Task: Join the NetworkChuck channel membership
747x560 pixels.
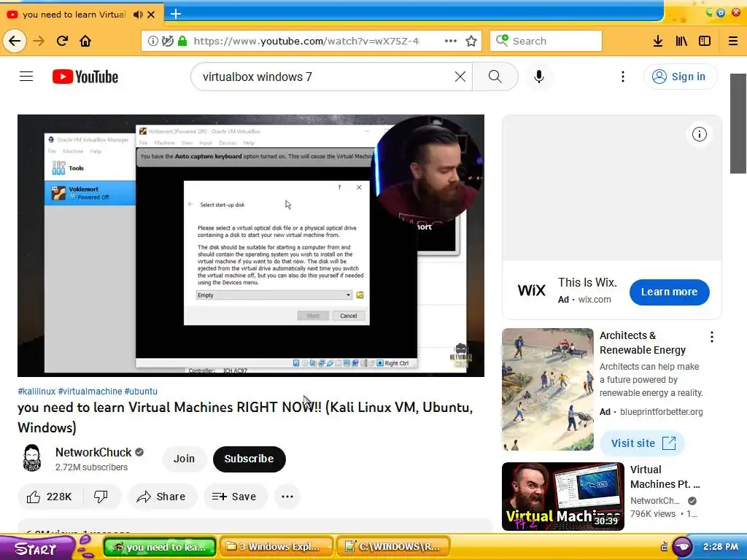Action: pyautogui.click(x=184, y=459)
